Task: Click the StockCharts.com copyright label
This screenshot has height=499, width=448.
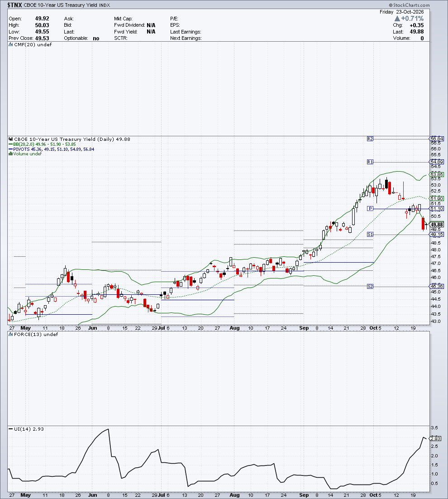Action: click(x=409, y=5)
